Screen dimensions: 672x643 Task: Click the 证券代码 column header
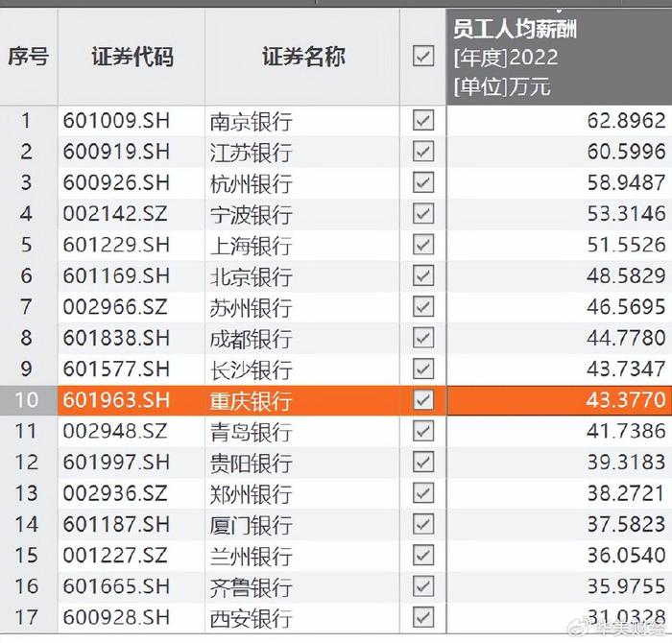click(x=132, y=57)
